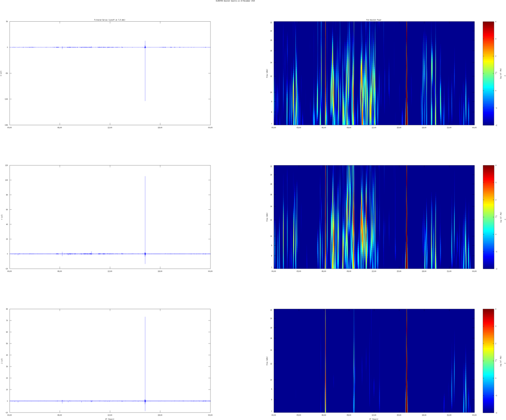Click the 12:00 tick under X series plot
The height and width of the screenshot is (420, 506).
[x=110, y=127]
